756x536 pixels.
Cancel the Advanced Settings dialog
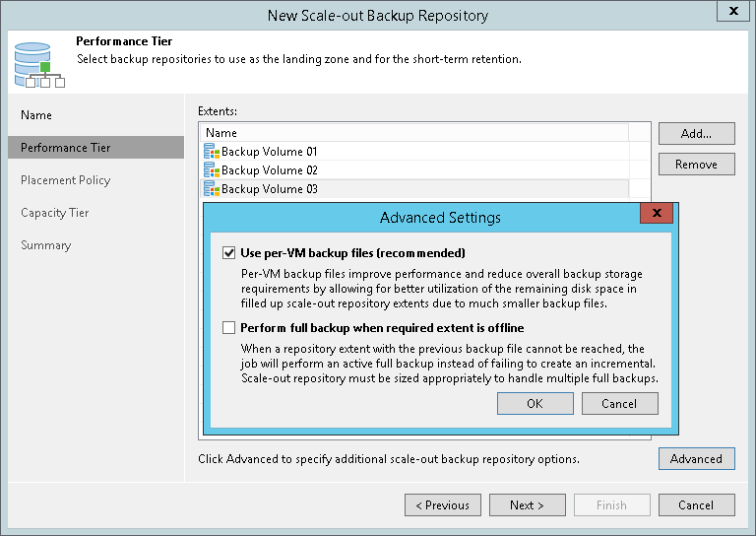(619, 403)
